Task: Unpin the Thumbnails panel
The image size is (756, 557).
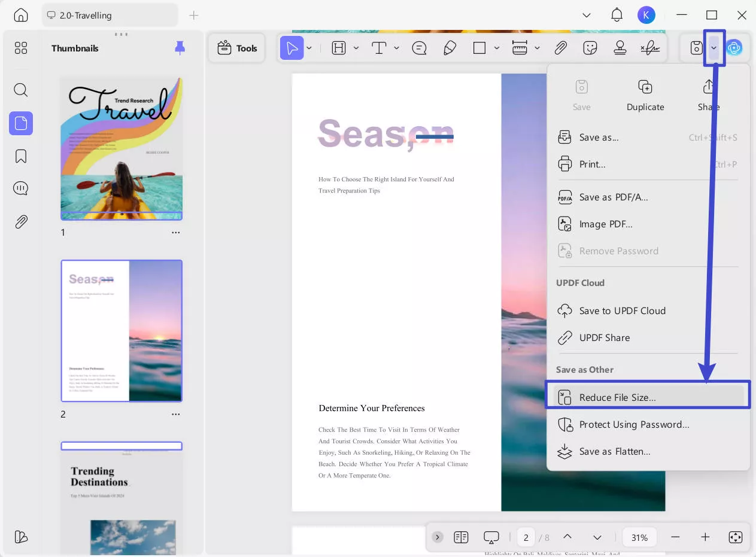Action: coord(180,48)
